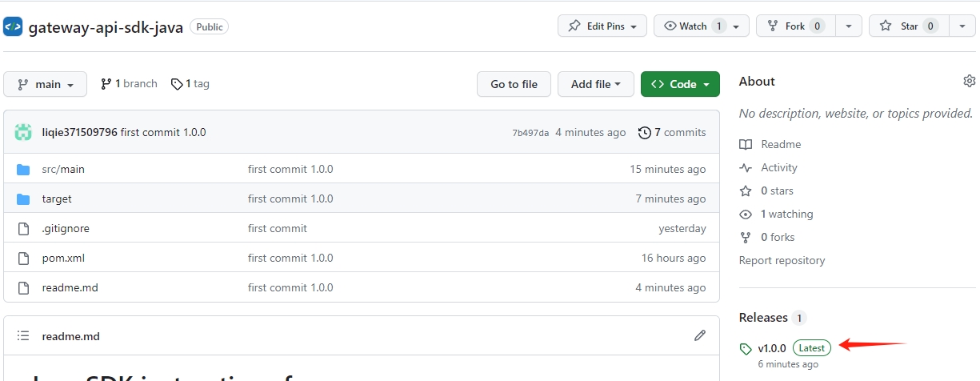Open commit message beside target folder
Viewport: 980px width, 381px height.
click(x=290, y=199)
